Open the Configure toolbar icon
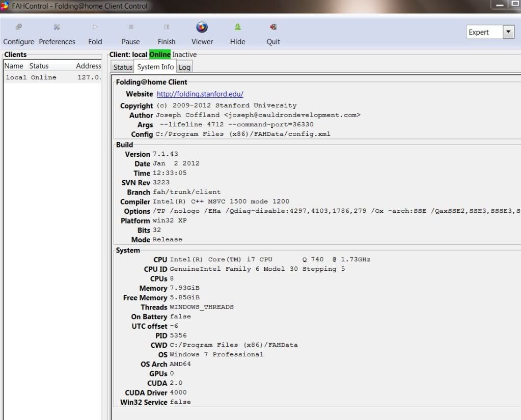The image size is (521, 420). 19,27
